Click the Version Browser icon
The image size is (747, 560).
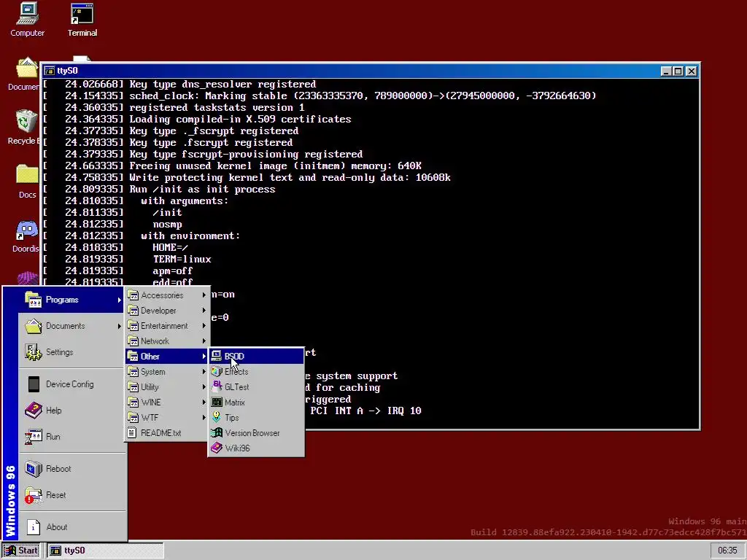pyautogui.click(x=216, y=432)
